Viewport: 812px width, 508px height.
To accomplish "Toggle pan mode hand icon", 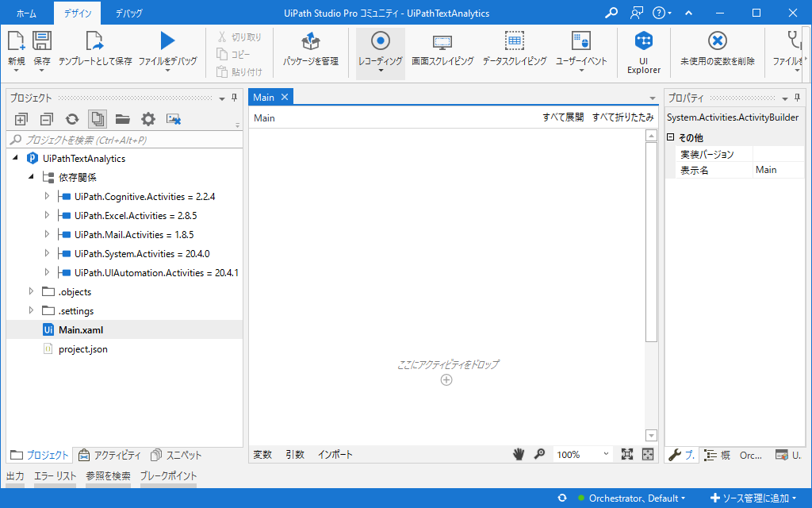I will [519, 455].
